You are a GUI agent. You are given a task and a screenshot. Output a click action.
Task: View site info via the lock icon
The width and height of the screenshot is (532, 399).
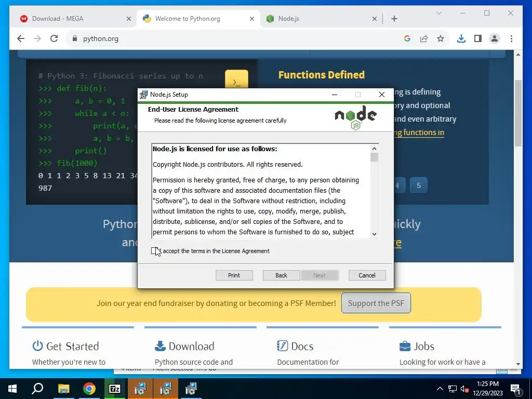click(x=75, y=38)
